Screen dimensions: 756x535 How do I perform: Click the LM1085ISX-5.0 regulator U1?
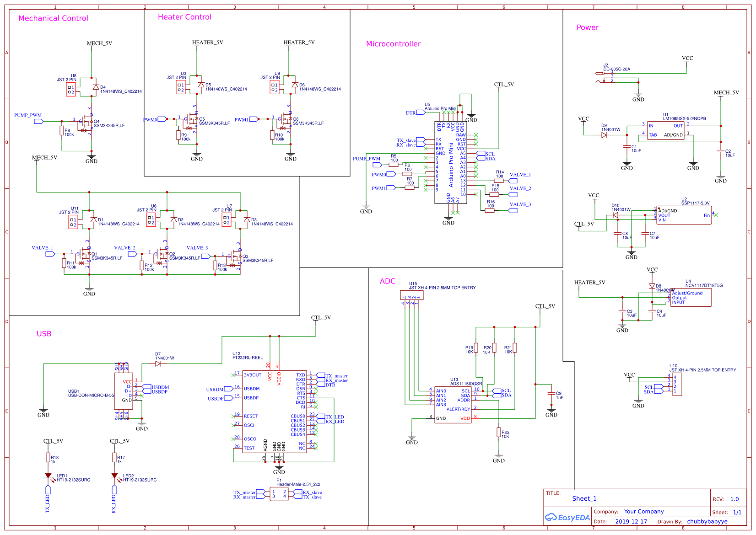pos(666,130)
